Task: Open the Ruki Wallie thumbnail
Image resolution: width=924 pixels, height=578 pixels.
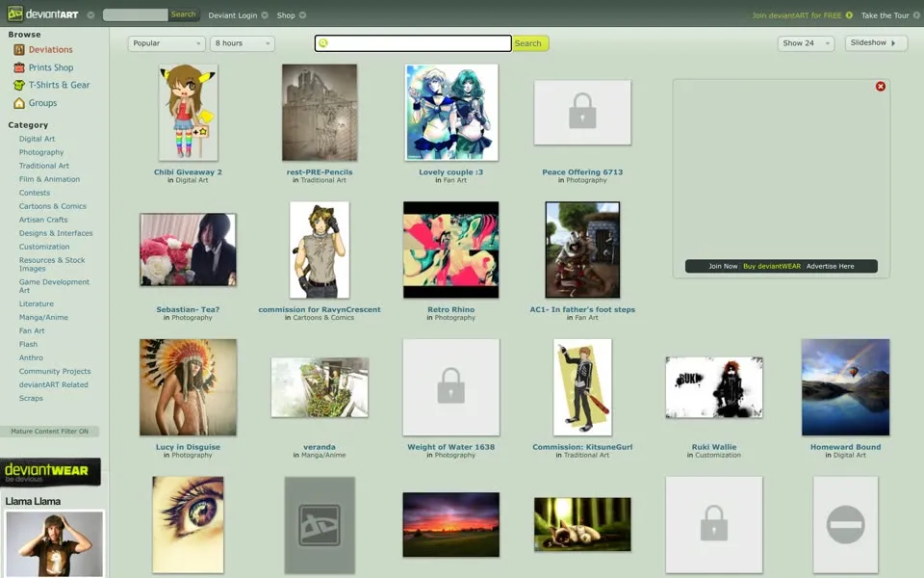Action: click(714, 387)
